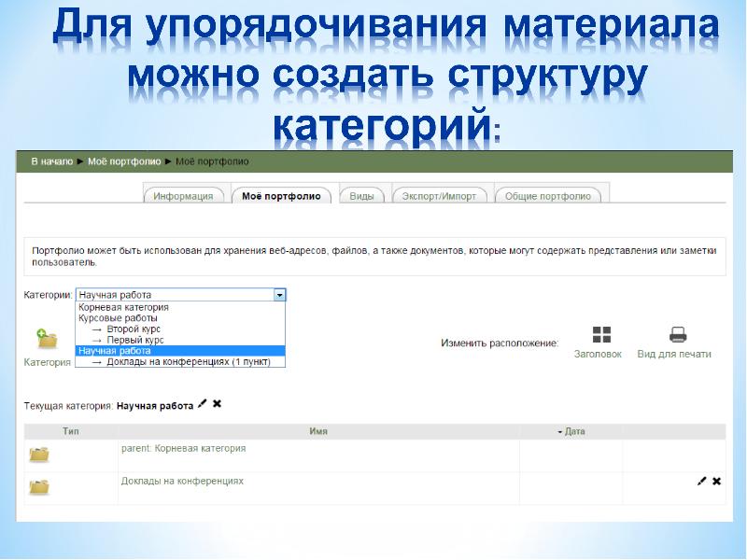Open the Доклады на конференциях link

point(182,481)
